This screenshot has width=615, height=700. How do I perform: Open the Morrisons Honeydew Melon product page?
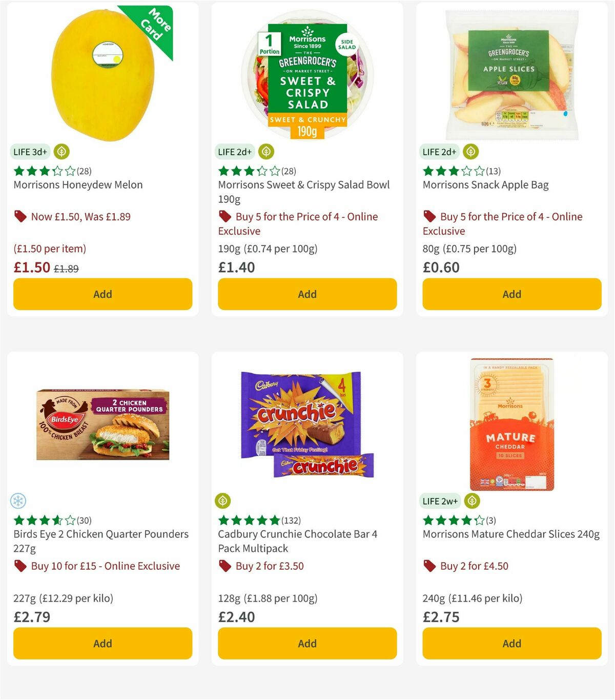[77, 184]
